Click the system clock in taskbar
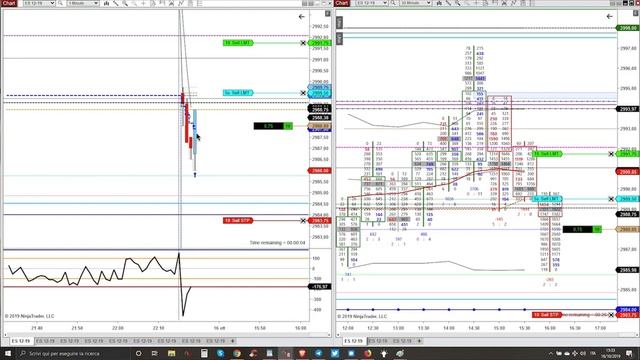The height and width of the screenshot is (360, 640). pyautogui.click(x=611, y=353)
